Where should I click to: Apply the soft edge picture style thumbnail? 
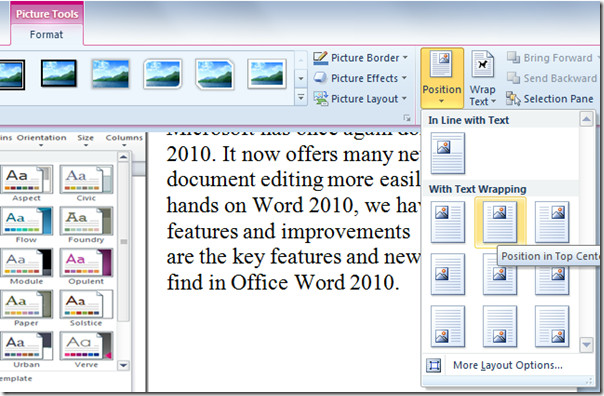click(110, 73)
